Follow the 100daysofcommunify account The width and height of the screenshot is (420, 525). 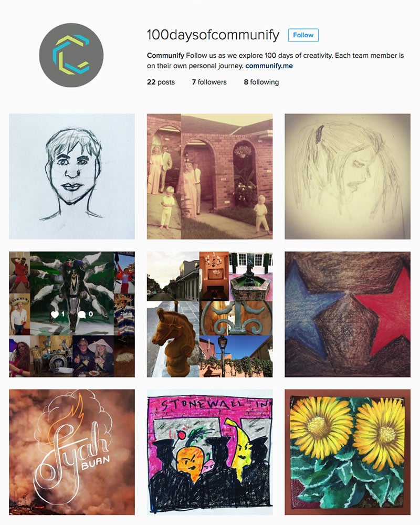[x=303, y=35]
